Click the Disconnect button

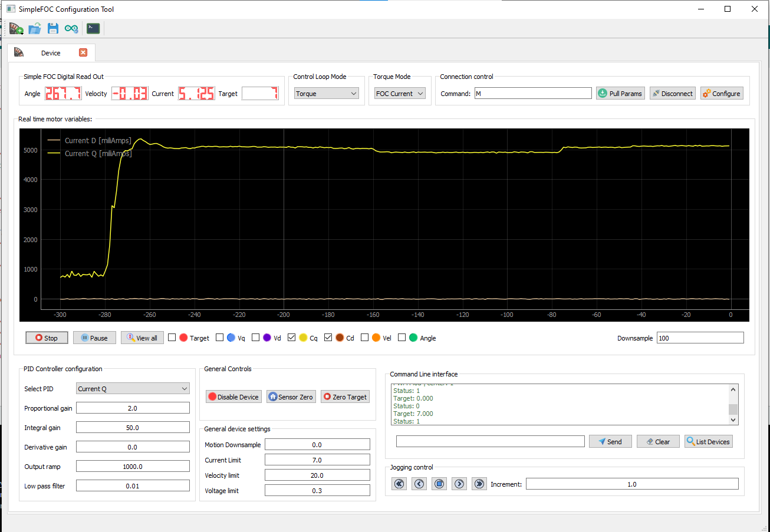672,93
